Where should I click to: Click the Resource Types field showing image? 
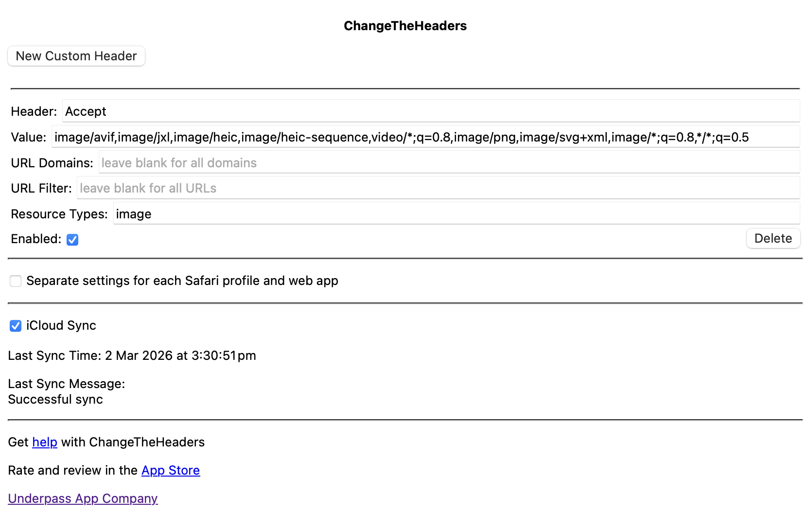click(x=456, y=214)
